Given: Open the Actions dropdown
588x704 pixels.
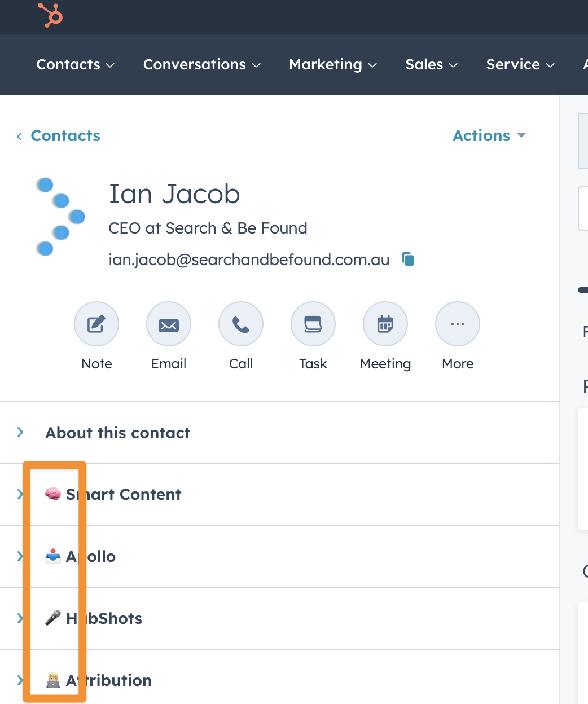Looking at the screenshot, I should point(489,136).
